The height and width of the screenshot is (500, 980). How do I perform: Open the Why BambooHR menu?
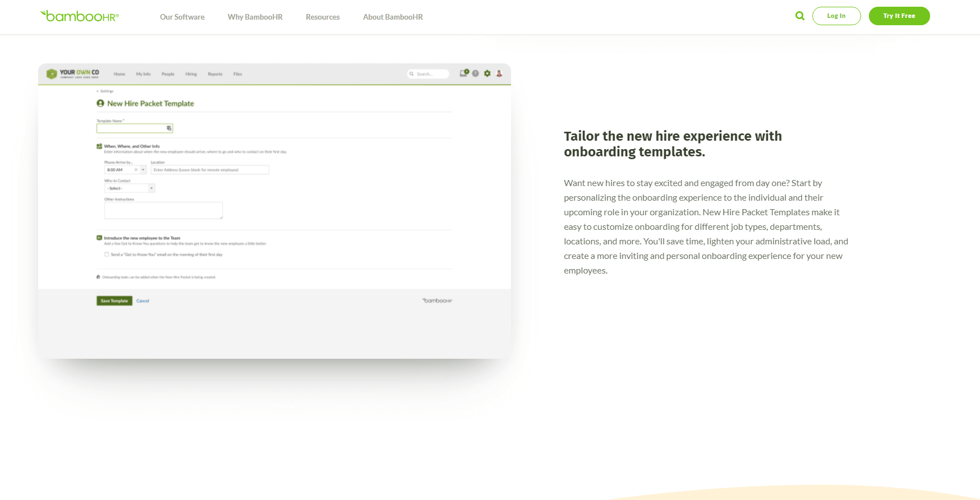click(x=255, y=17)
